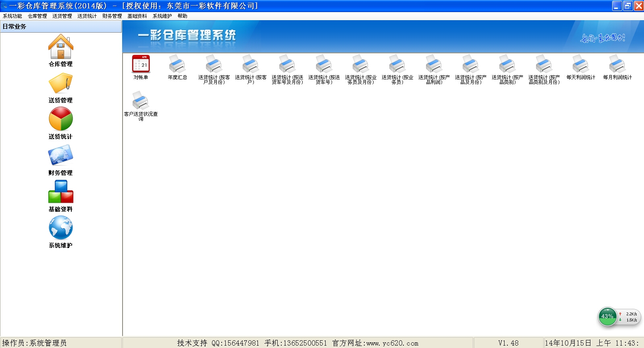Open 送货统计(按业务员及月份) report icon
The width and height of the screenshot is (644, 348).
(361, 64)
